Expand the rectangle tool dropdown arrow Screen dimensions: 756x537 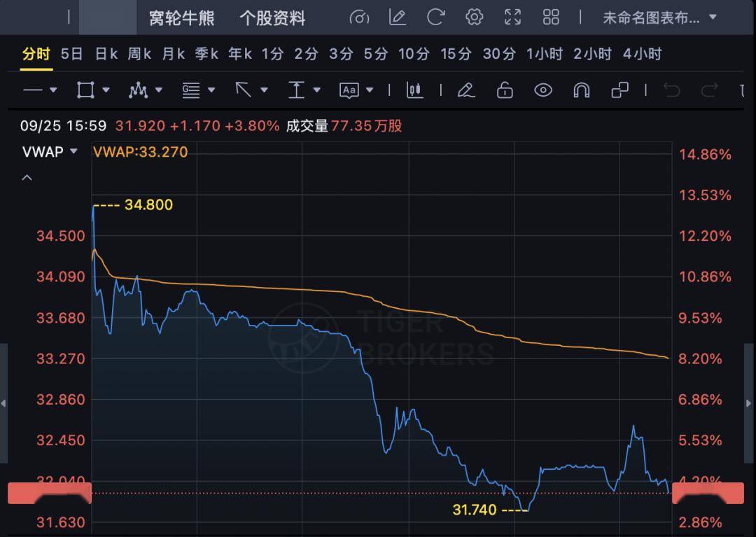(x=106, y=90)
